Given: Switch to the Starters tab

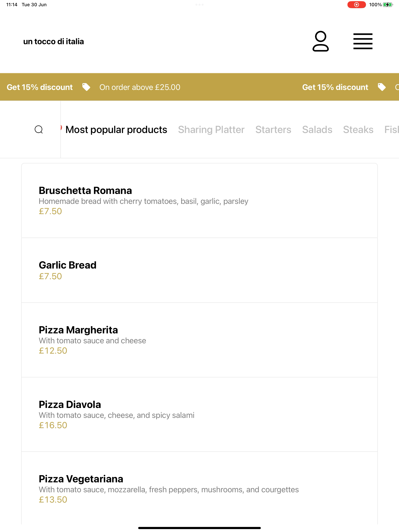Looking at the screenshot, I should coord(273,130).
